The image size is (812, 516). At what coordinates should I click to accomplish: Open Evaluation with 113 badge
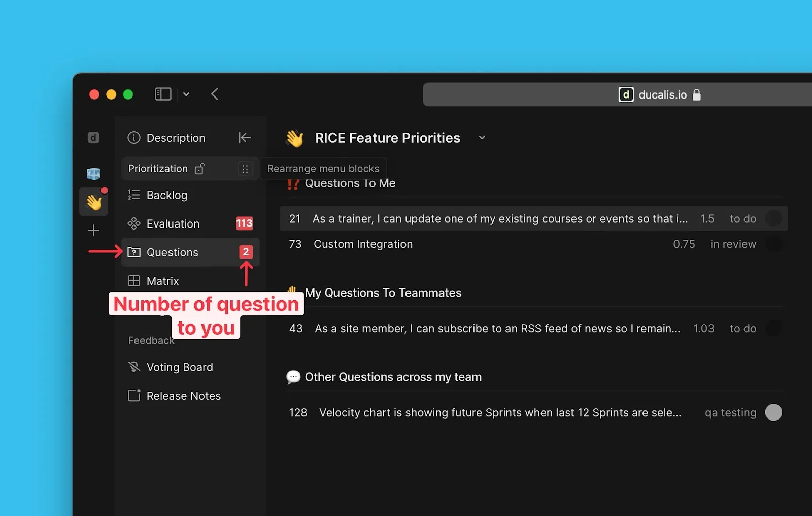[x=173, y=224]
